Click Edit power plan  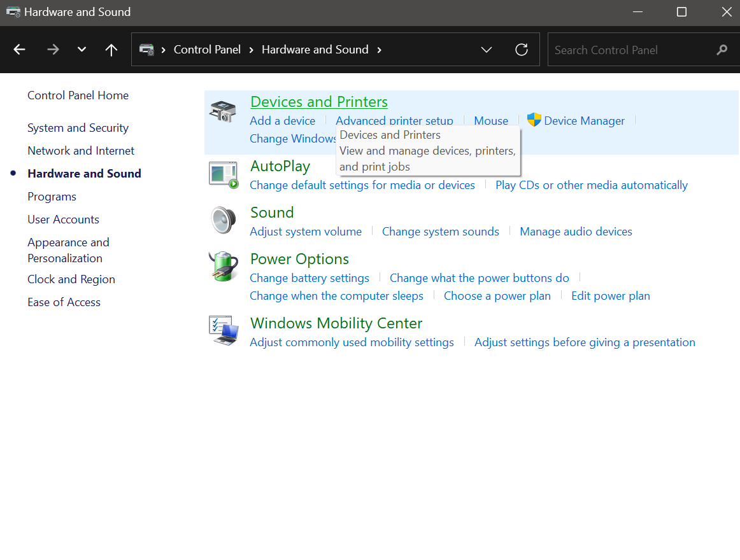tap(610, 296)
